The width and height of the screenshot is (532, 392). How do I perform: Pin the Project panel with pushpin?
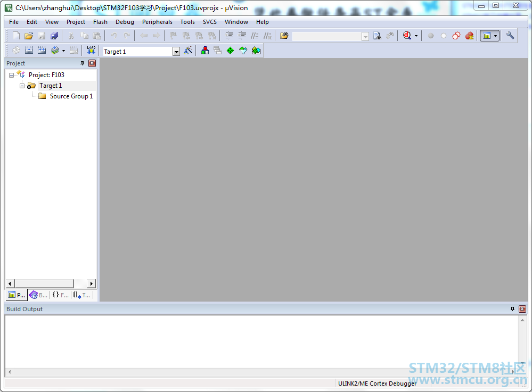pyautogui.click(x=82, y=63)
